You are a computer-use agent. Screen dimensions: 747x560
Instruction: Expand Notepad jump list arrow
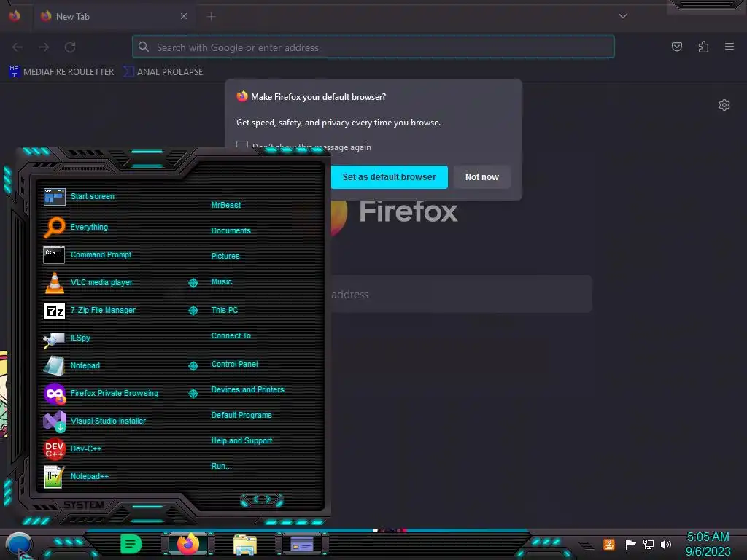(x=193, y=366)
